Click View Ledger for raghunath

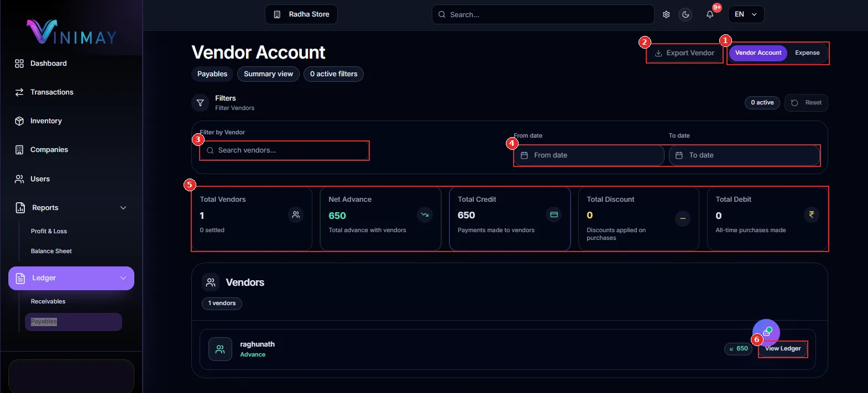(783, 349)
